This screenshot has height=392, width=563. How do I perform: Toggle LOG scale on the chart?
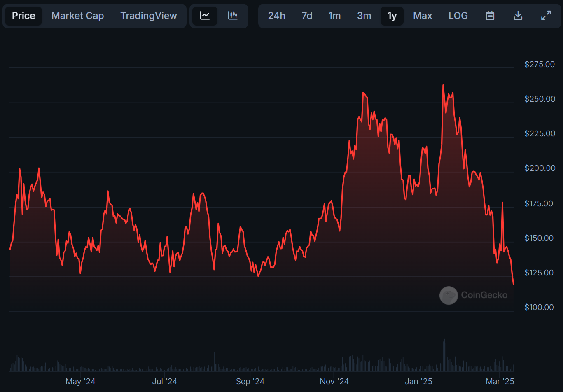click(458, 16)
